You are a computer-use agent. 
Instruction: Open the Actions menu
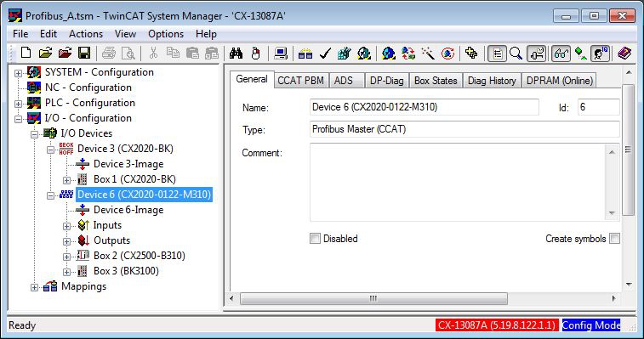(86, 34)
